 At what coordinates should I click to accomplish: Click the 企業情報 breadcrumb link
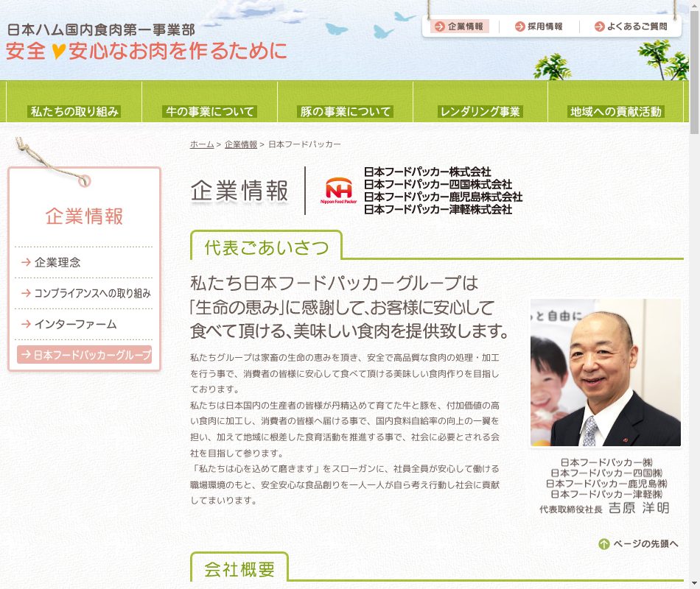point(241,144)
